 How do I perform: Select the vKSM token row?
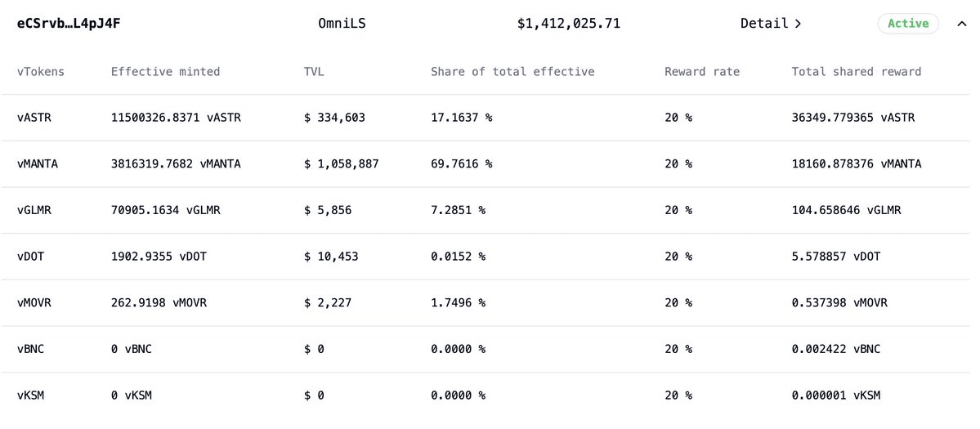coord(31,396)
